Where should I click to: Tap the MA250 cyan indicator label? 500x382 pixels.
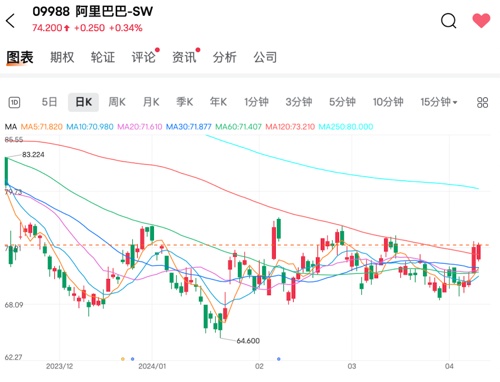346,127
